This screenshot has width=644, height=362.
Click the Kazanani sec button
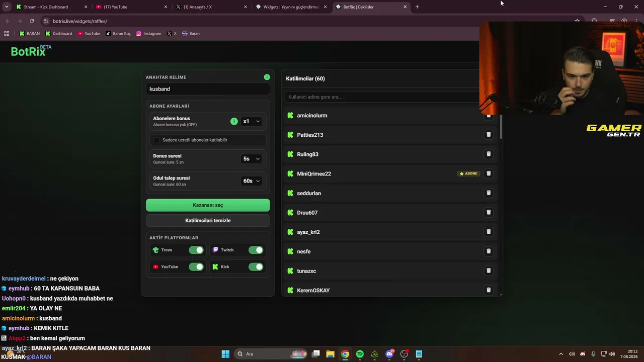[x=208, y=205]
